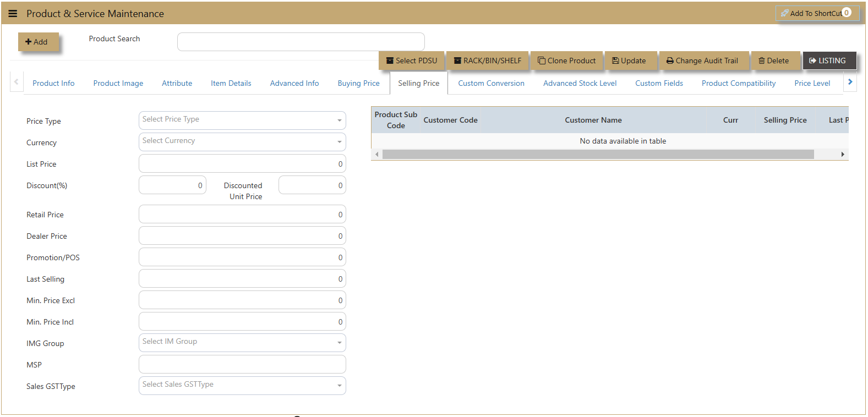This screenshot has height=417, width=868.
Task: Expand the Select Sales GSTType dropdown
Action: point(242,386)
